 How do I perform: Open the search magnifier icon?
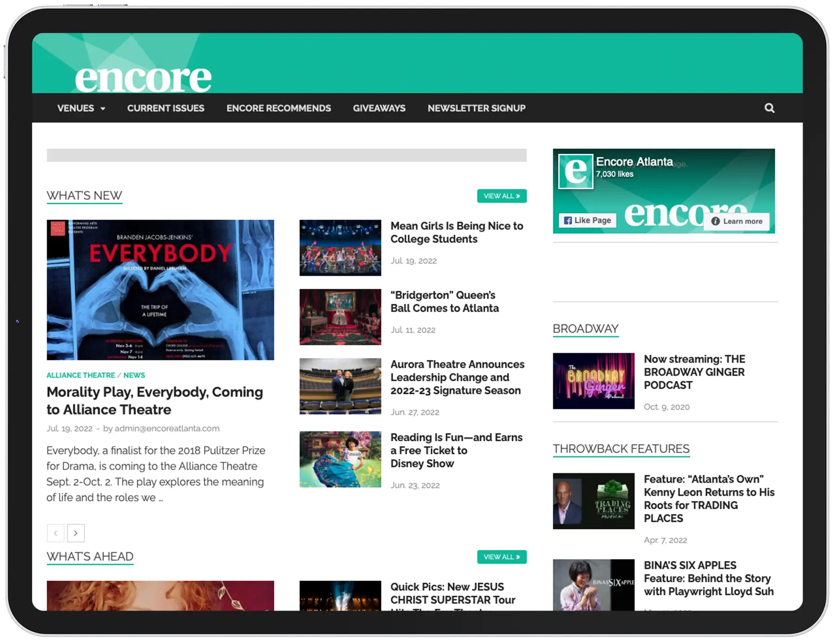[x=769, y=108]
